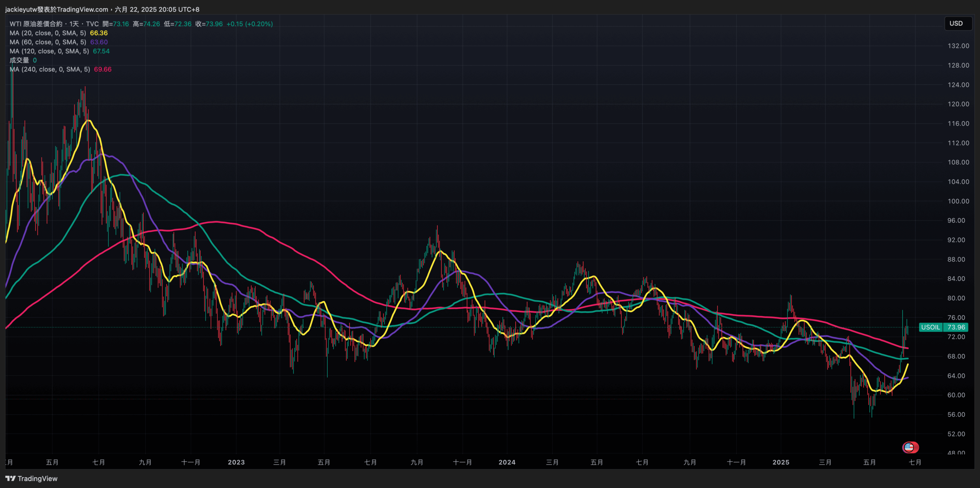The height and width of the screenshot is (488, 980).
Task: Click the MA 20 value 66.36
Action: [x=99, y=33]
